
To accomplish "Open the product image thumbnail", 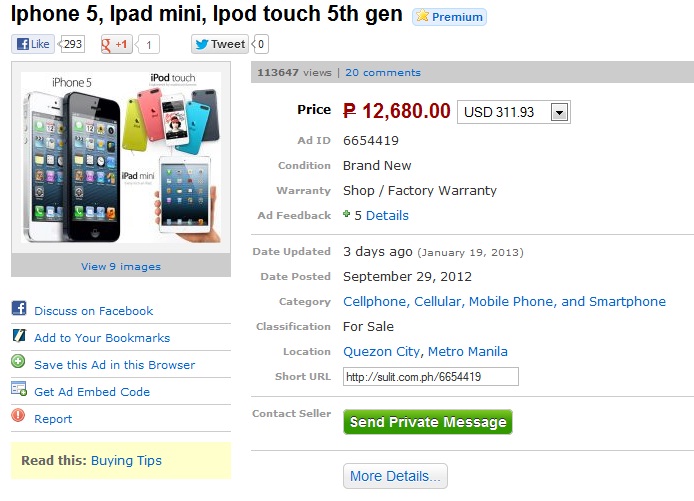I will click(121, 157).
